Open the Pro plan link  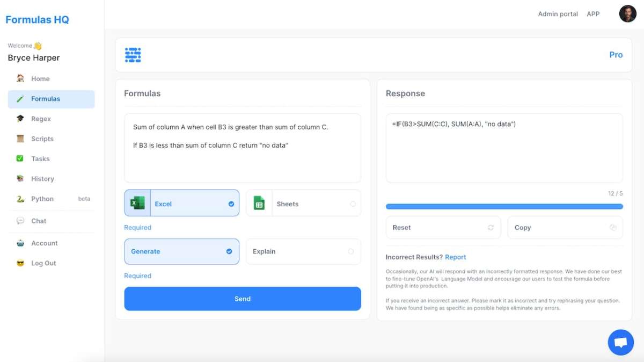click(x=616, y=55)
